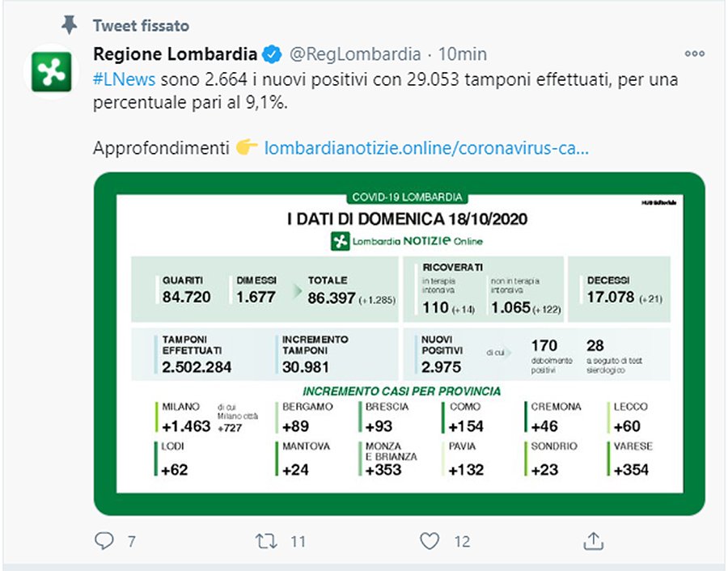Click the pinned tweet pin icon

coord(70,25)
